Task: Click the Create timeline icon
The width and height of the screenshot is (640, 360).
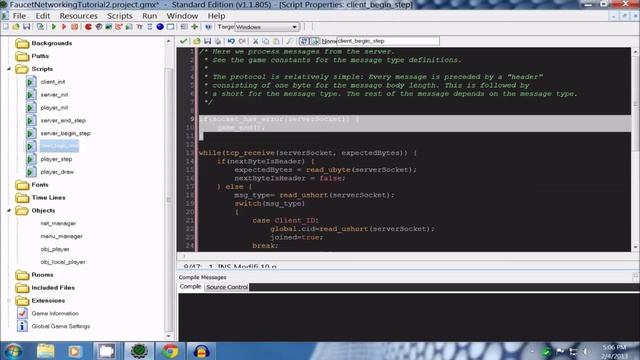Action: point(150,27)
